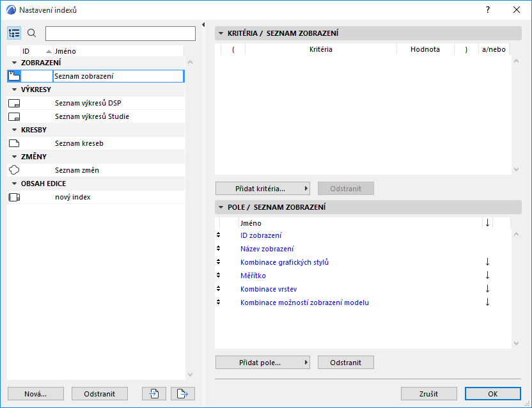The image size is (532, 408).
Task: Collapse the VÝKRESY group
Action: tap(14, 90)
